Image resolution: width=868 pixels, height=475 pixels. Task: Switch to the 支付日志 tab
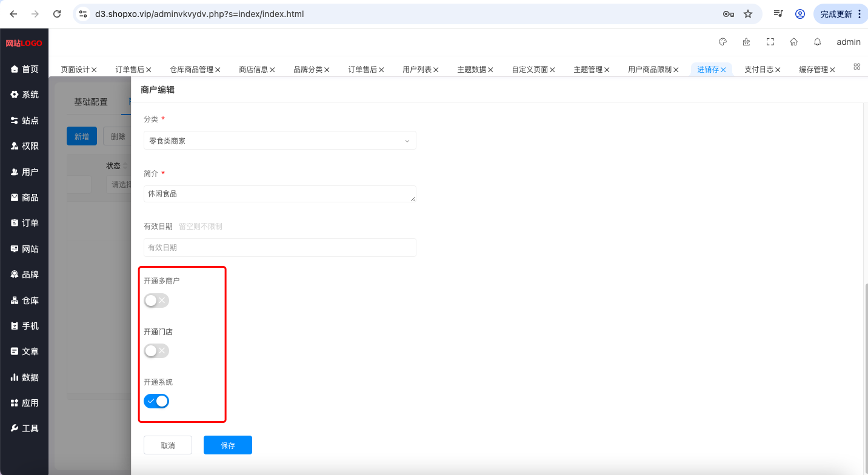759,70
